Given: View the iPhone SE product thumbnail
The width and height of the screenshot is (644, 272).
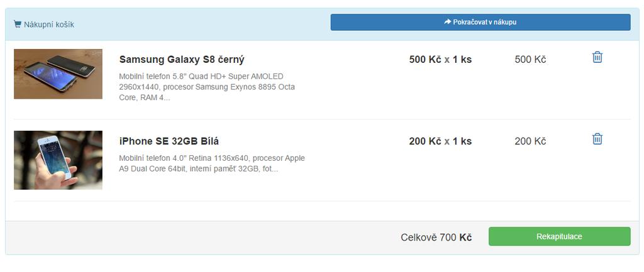Looking at the screenshot, I should pyautogui.click(x=58, y=160).
